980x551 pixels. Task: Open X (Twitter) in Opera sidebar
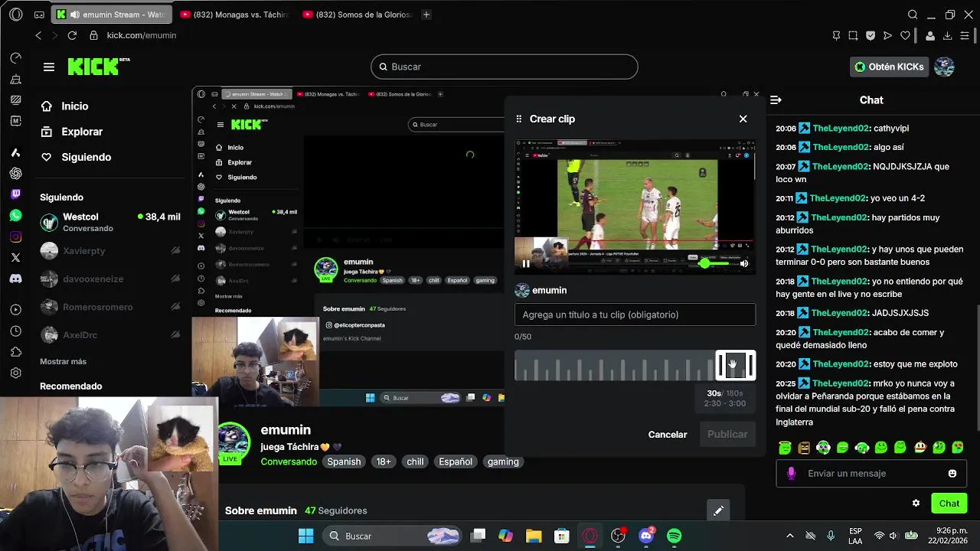pos(15,258)
